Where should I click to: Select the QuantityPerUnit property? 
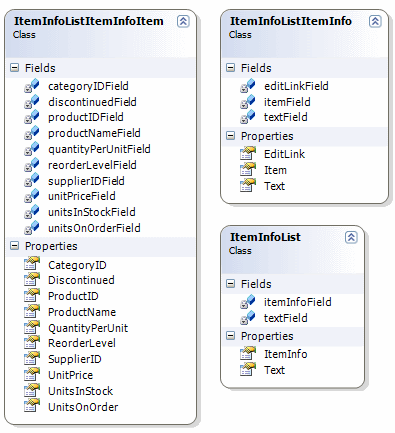pos(88,328)
